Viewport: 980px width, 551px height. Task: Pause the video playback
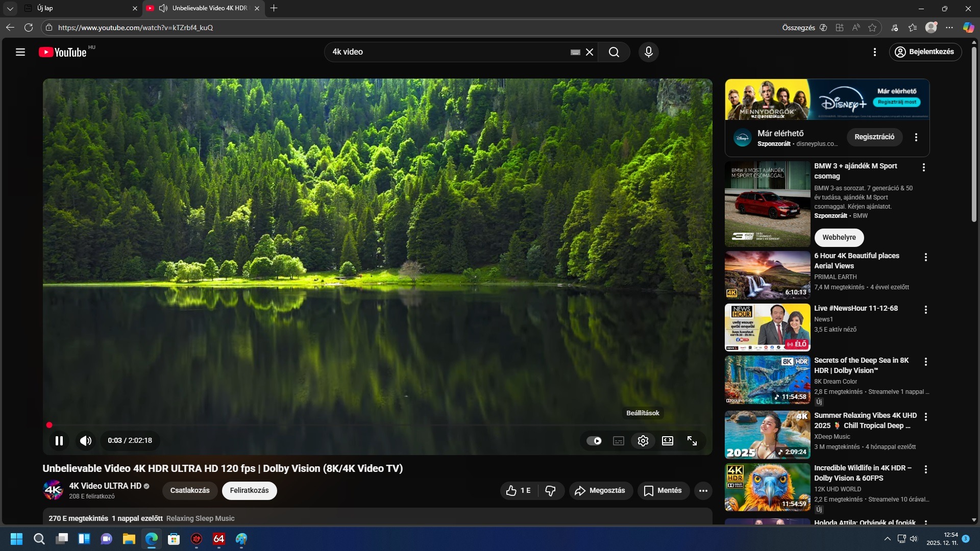pos(59,441)
